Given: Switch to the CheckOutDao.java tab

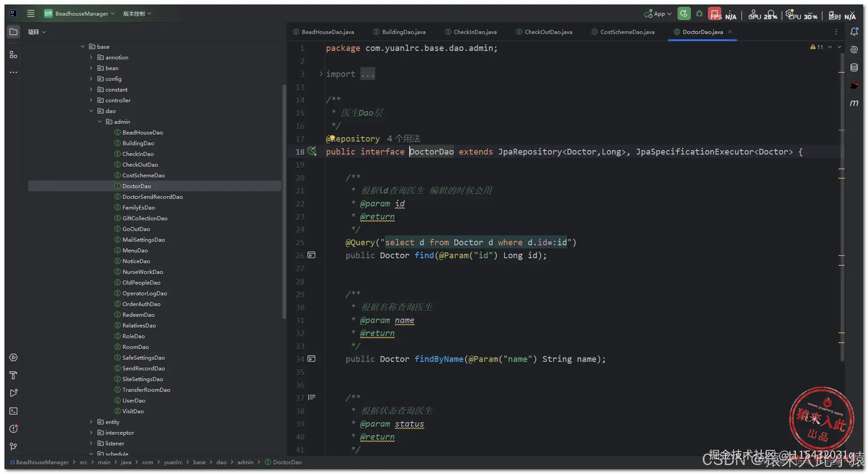Looking at the screenshot, I should tap(544, 32).
